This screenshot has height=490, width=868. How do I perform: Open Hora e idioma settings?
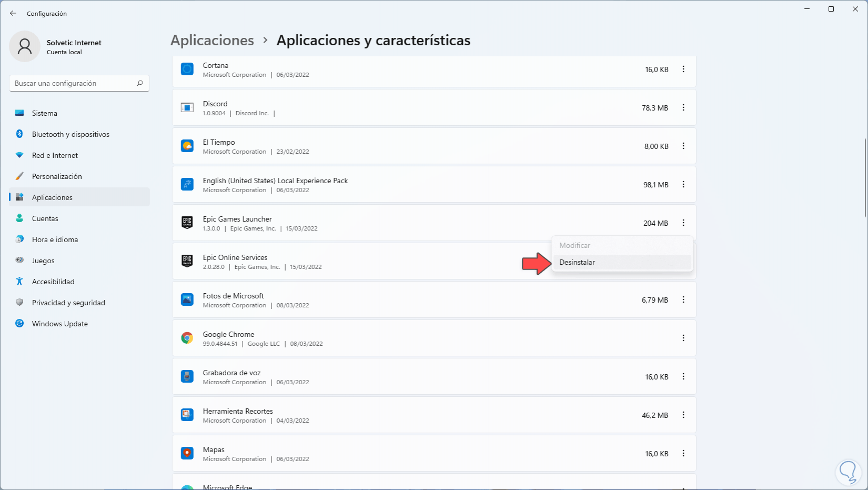tap(79, 239)
